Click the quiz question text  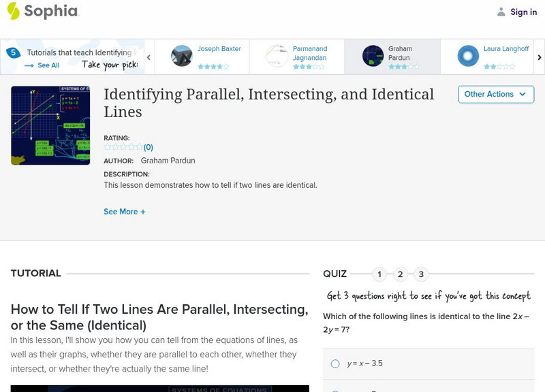426,323
